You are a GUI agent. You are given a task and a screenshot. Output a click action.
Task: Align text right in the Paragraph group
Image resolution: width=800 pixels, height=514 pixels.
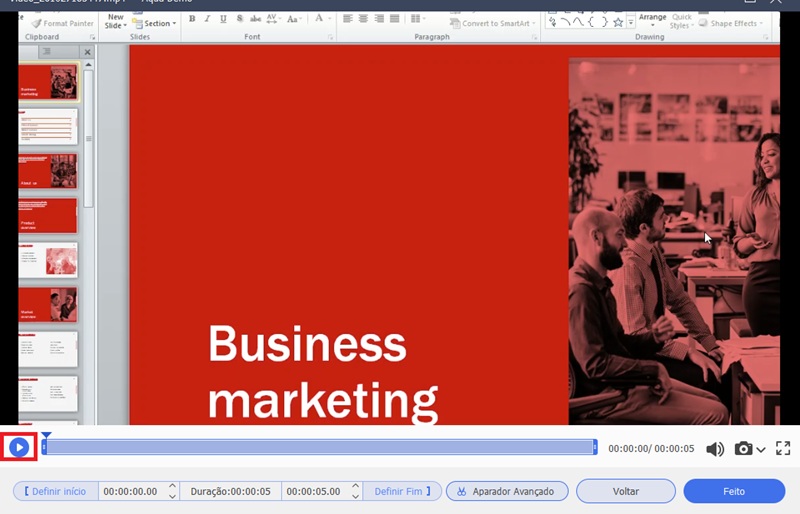click(379, 19)
